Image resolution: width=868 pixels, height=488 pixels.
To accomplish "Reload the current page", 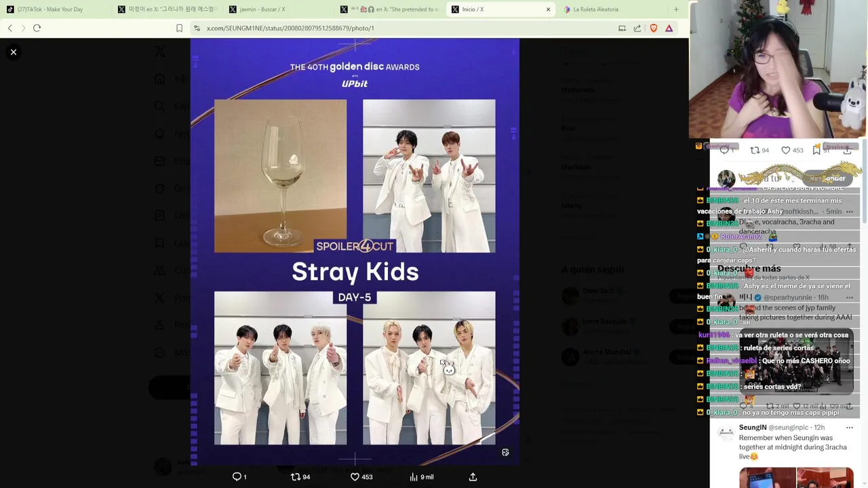I will coord(37,28).
